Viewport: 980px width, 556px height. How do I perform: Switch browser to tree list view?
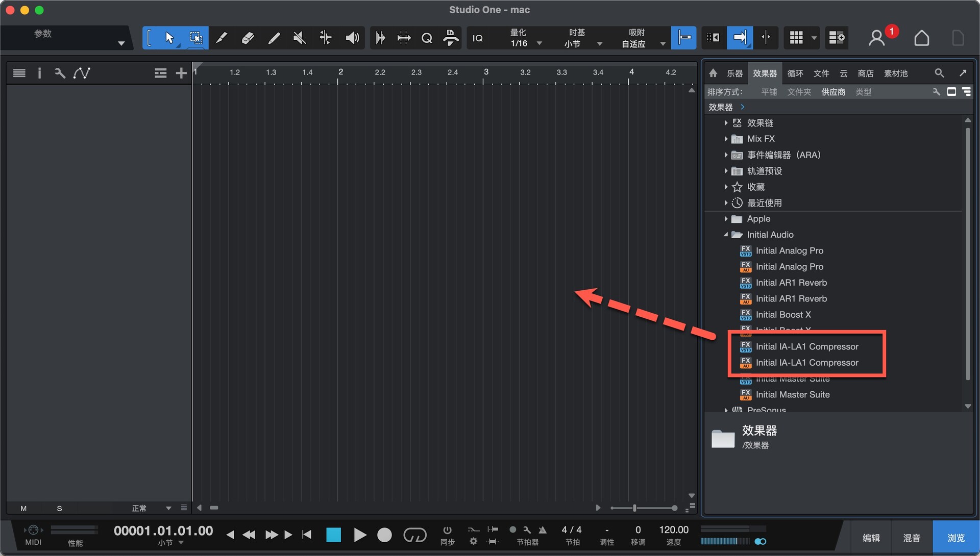point(966,92)
